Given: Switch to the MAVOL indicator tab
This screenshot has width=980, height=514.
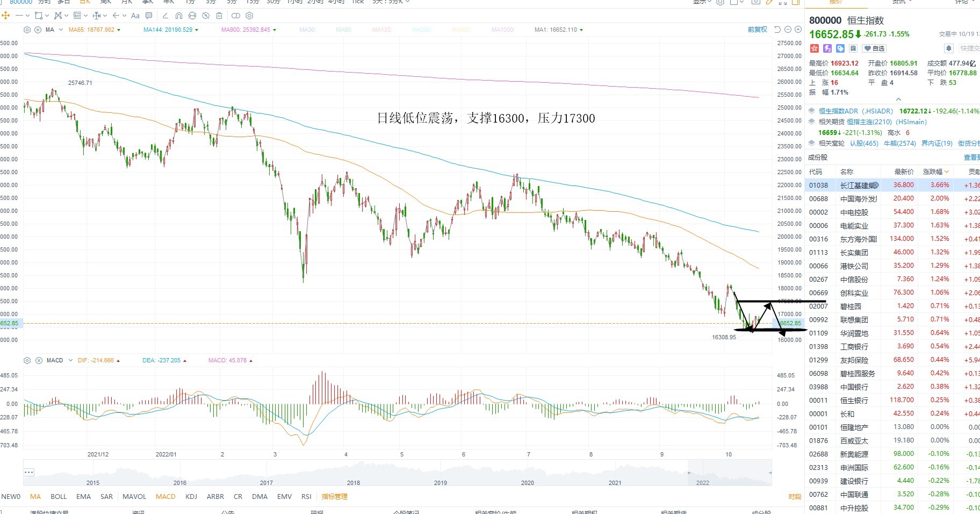Looking at the screenshot, I should click(x=134, y=496).
